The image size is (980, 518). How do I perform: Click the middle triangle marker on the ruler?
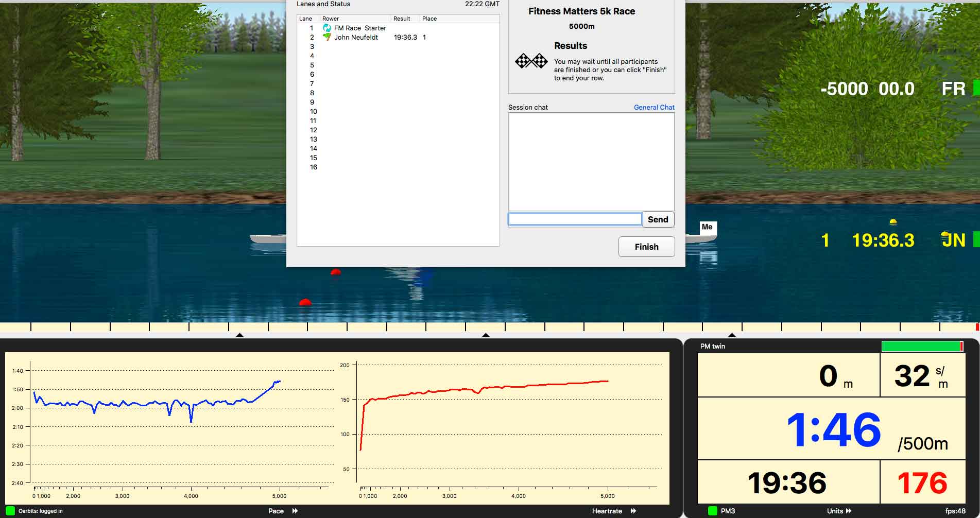pos(486,335)
